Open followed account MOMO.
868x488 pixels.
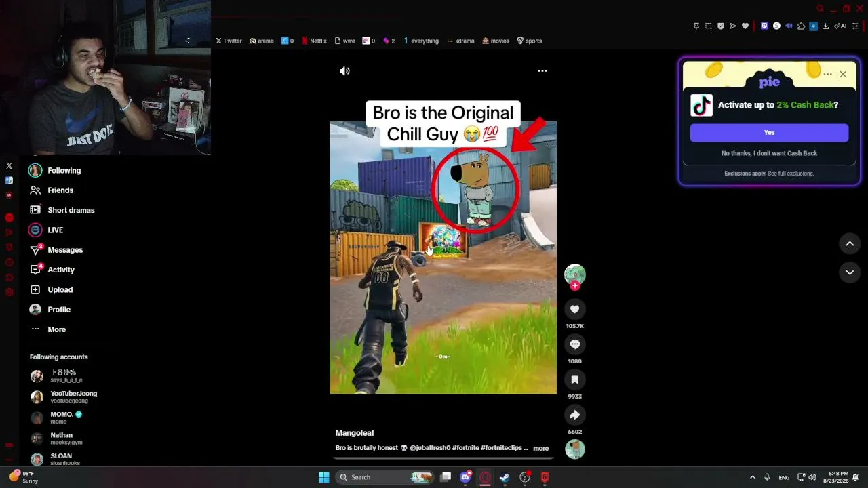pos(56,418)
